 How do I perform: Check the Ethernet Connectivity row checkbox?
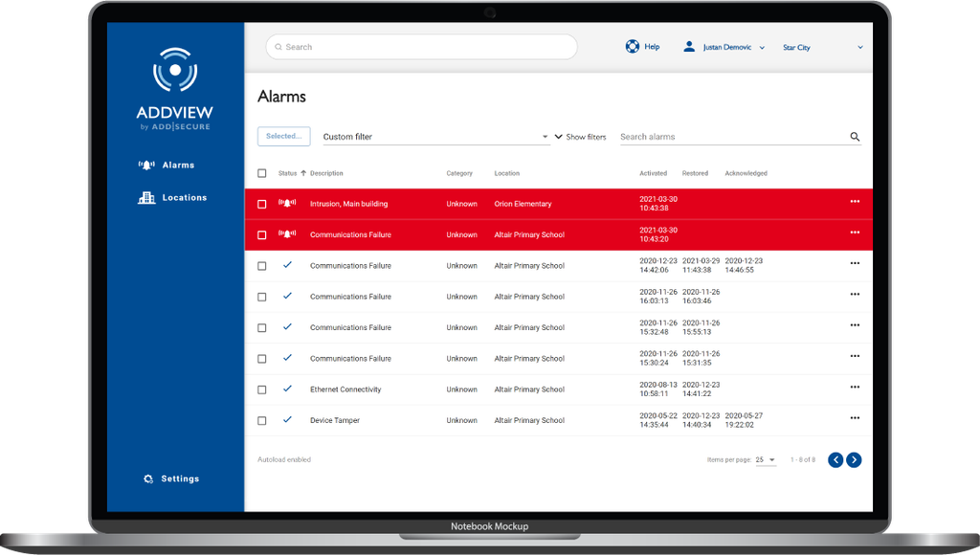tap(262, 390)
